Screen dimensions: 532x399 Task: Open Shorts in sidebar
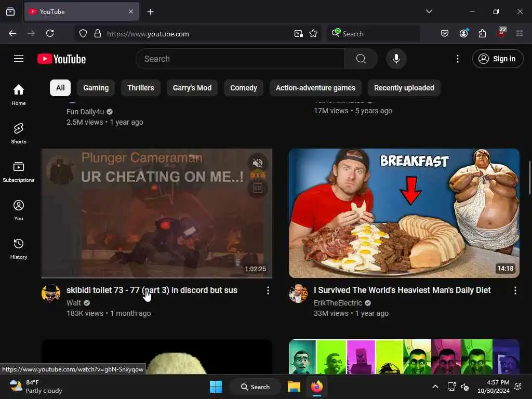click(x=19, y=134)
